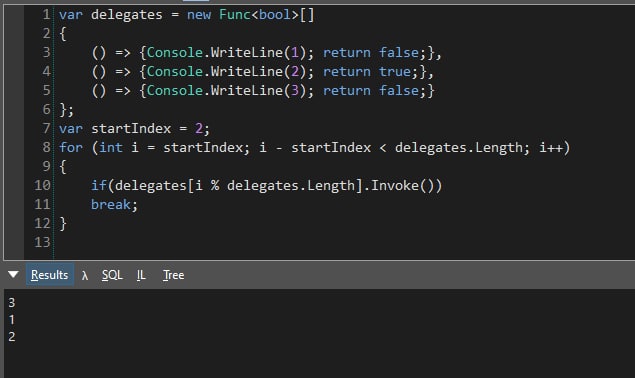Click 'startIndex = 2' on line 7
The image size is (635, 378).
147,128
